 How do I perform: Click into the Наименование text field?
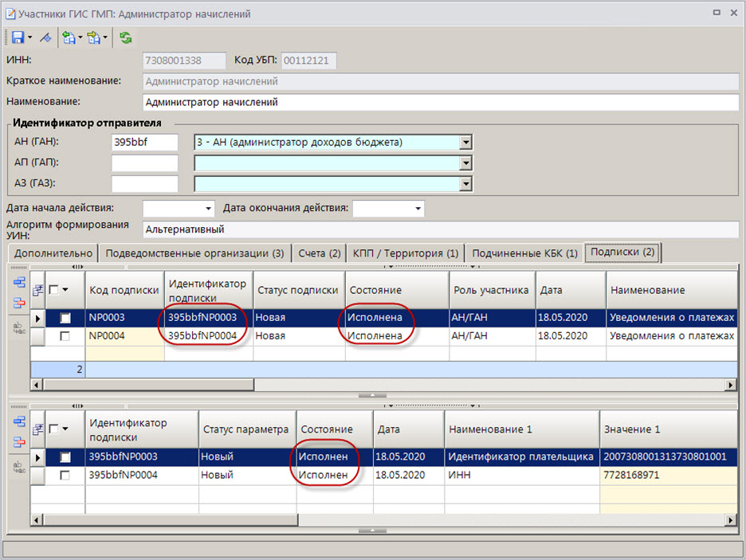tap(440, 102)
